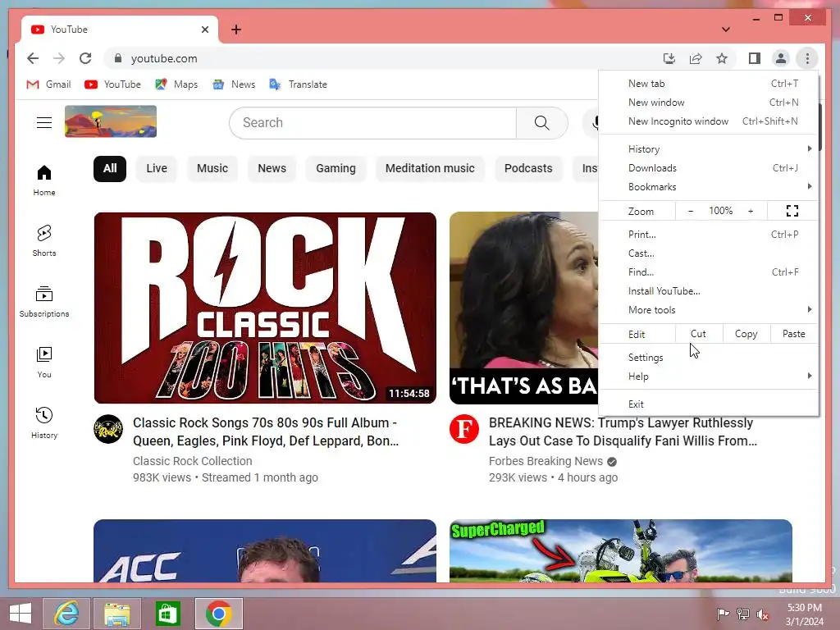The width and height of the screenshot is (840, 630).
Task: Click the YouTube search field
Action: (373, 123)
